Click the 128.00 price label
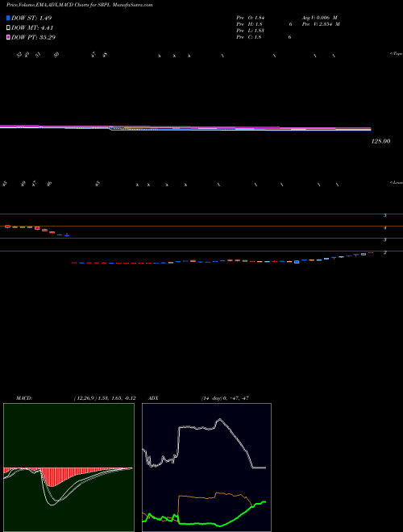403x532 pixels. point(380,141)
